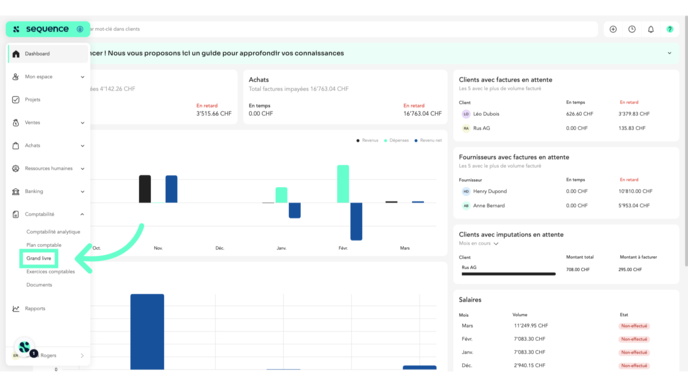Screen dimensions: 688x387
Task: Click the page vertical scrollbar
Action: [686, 140]
